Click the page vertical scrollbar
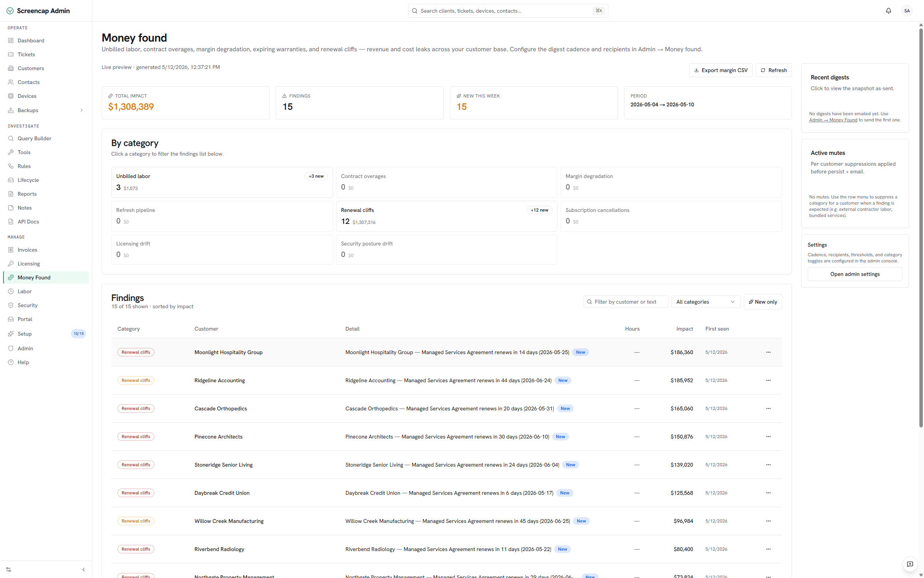 click(x=921, y=227)
